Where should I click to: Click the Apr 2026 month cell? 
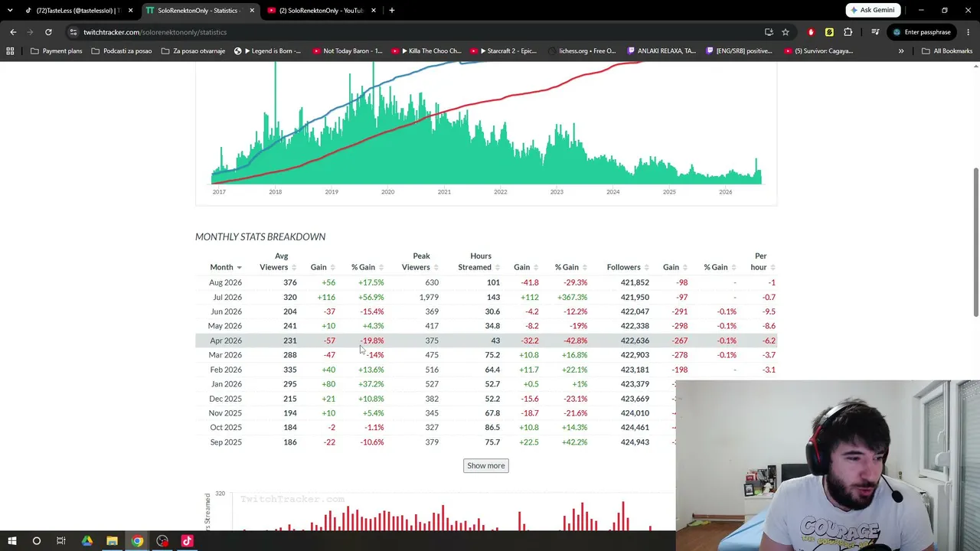[x=225, y=341]
